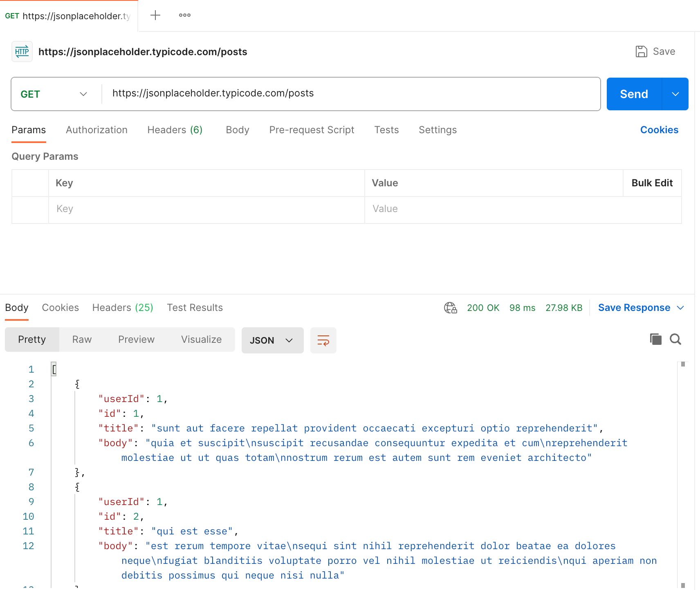Expand the Send button arrow options
The height and width of the screenshot is (590, 700).
point(675,94)
